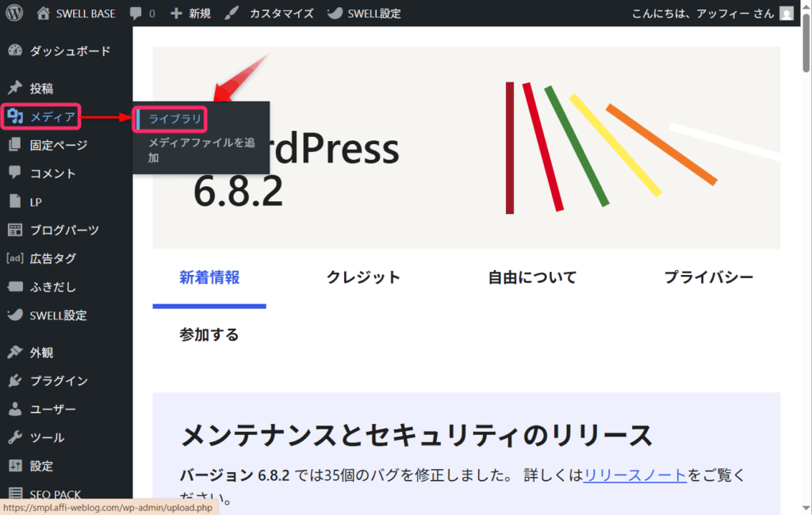Click the comments bubble icon in admin bar
812x515 pixels.
pyautogui.click(x=136, y=13)
